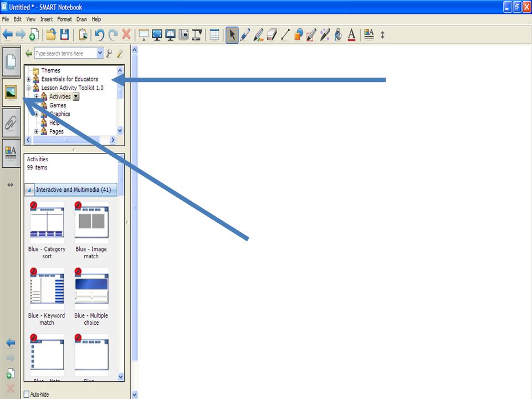Add a new page from the top toolbar
Viewport: 532px width, 399px height.
34,34
